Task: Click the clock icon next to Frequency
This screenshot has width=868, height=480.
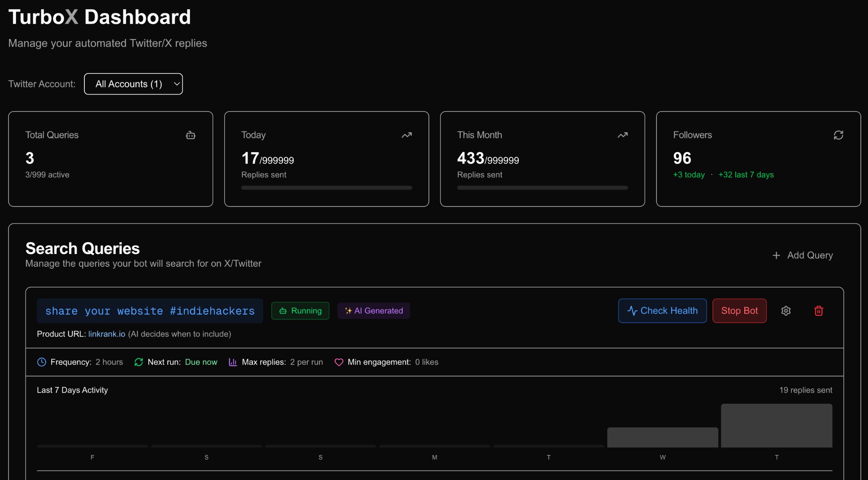Action: [x=41, y=362]
